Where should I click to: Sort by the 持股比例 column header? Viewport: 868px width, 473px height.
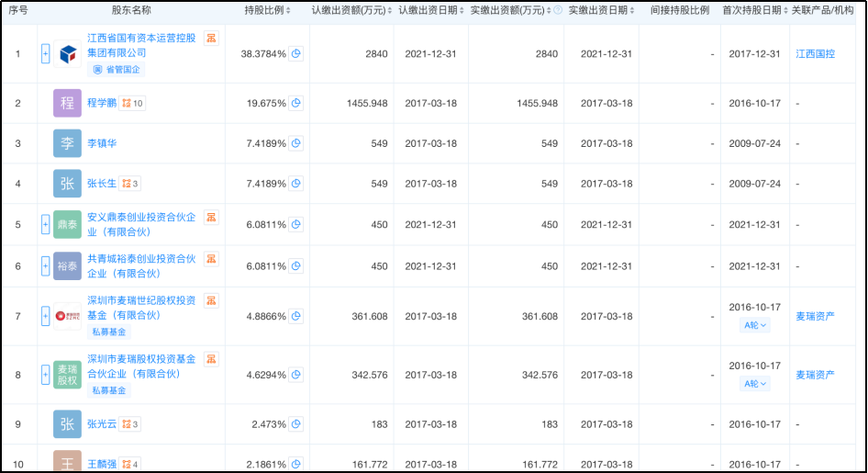click(x=267, y=11)
